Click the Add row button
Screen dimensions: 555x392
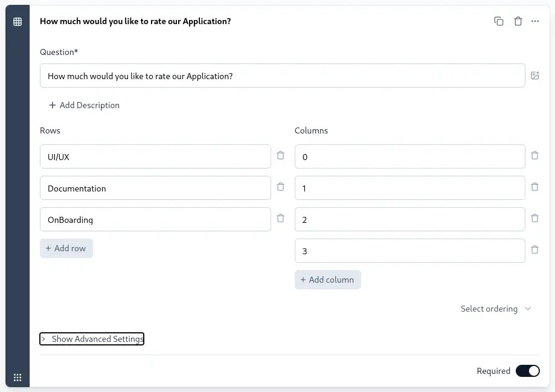click(66, 248)
